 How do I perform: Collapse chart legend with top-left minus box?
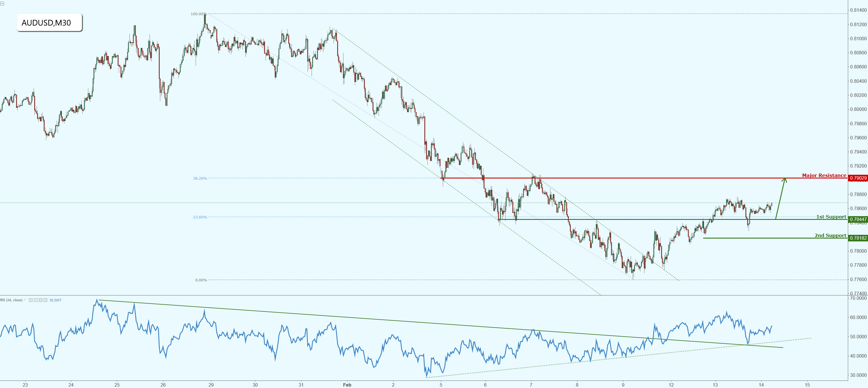click(x=2, y=3)
